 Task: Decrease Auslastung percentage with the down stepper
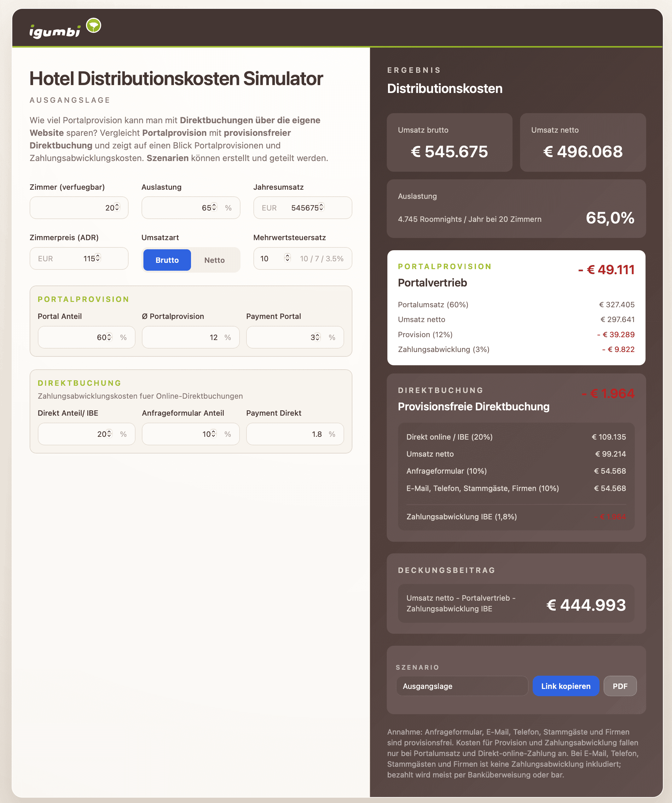[x=214, y=210]
